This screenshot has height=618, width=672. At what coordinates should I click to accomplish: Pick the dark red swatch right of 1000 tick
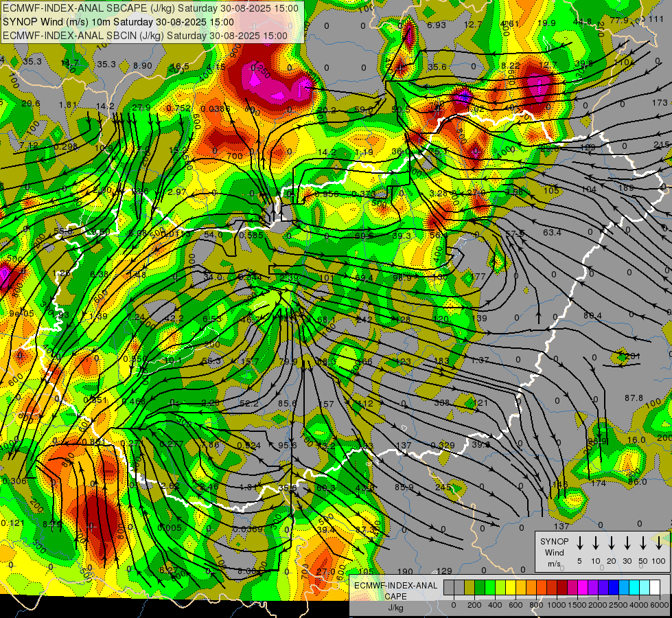coord(562,588)
